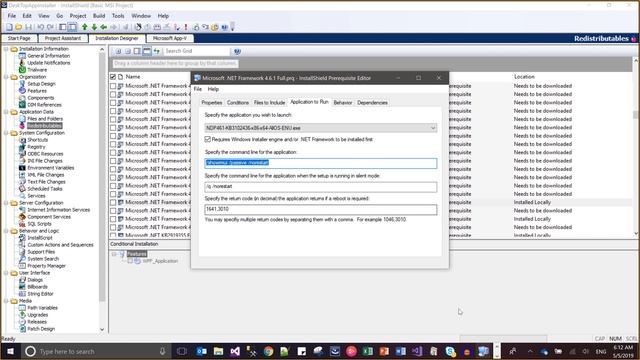The image size is (640, 360).
Task: Click the green down arrow toolbar icon
Action: (x=94, y=27)
